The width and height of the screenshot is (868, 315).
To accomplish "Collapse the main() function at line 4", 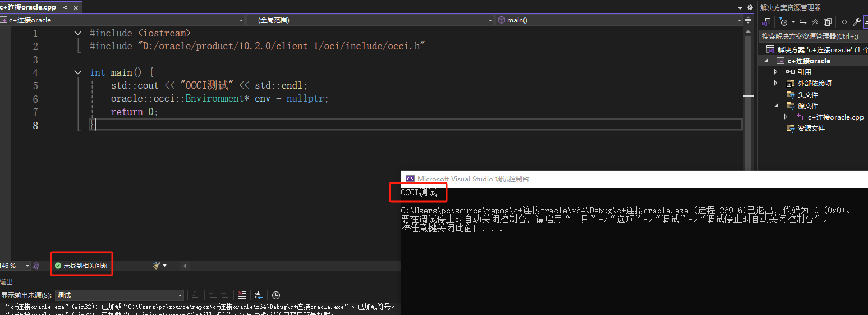I will pyautogui.click(x=78, y=72).
